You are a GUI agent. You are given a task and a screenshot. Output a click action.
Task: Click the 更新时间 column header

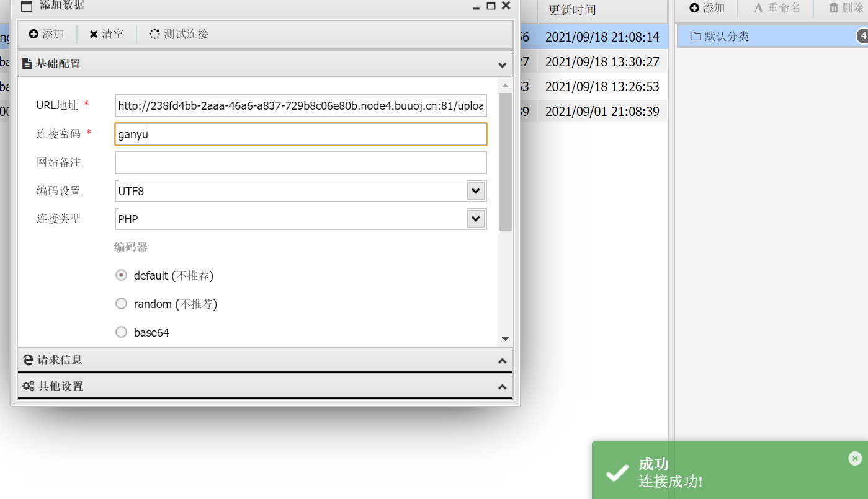(x=570, y=9)
